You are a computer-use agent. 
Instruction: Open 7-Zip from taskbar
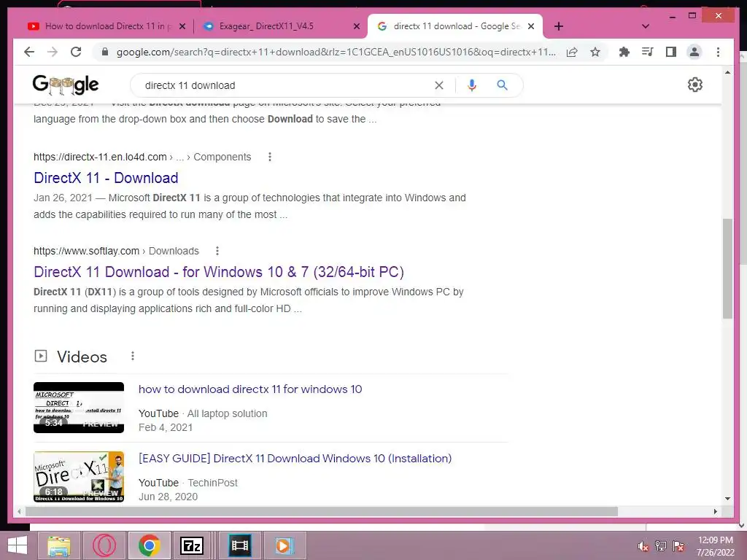(x=192, y=545)
